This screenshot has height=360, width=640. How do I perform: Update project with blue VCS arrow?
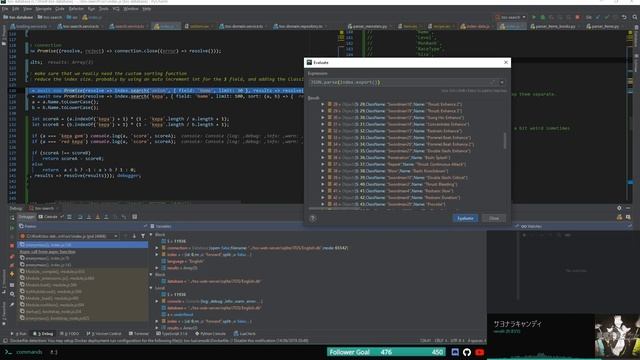point(598,17)
